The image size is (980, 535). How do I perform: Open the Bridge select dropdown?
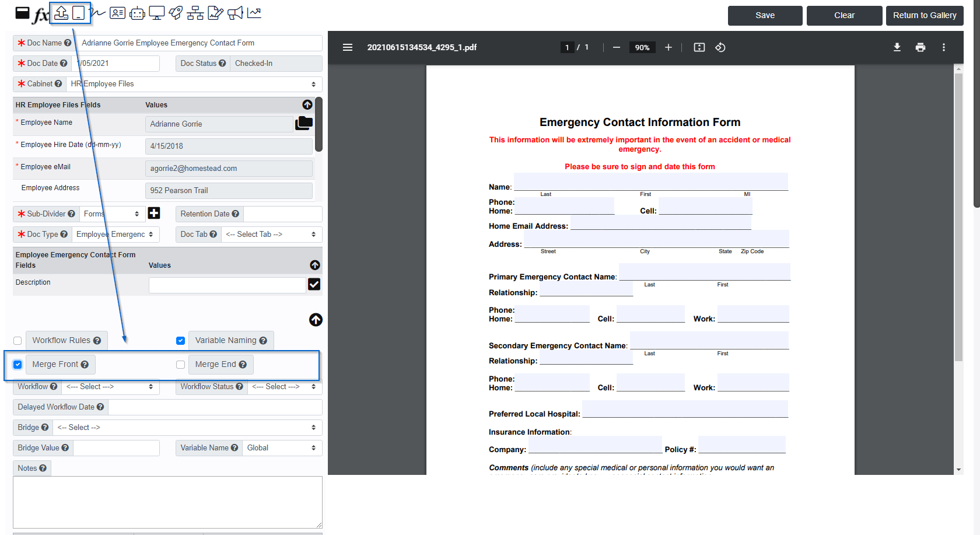tap(188, 428)
